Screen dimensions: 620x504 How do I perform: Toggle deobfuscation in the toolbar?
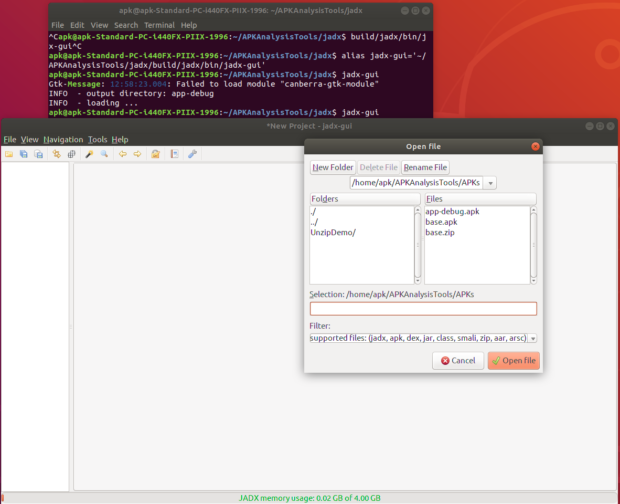156,154
